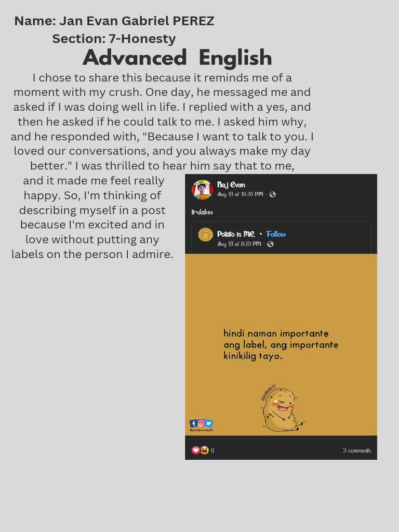Click the Instagram logo on the image
Viewport: 399px width, 532px height.
point(201,423)
